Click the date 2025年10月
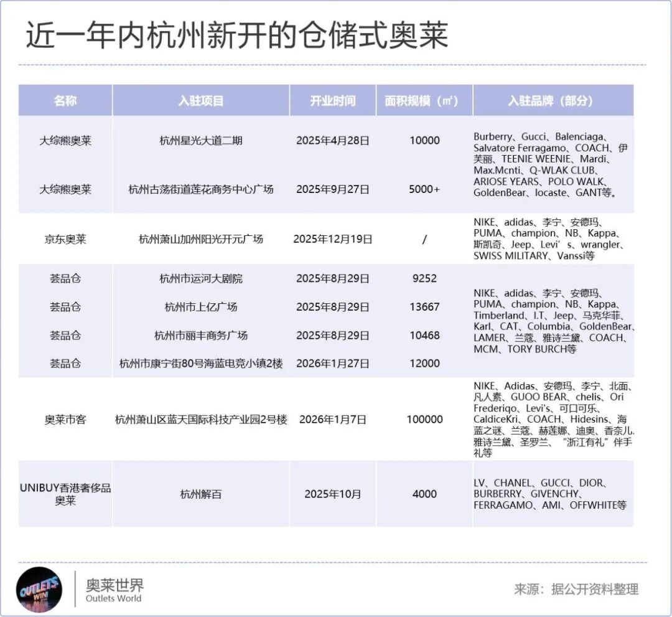 click(333, 494)
